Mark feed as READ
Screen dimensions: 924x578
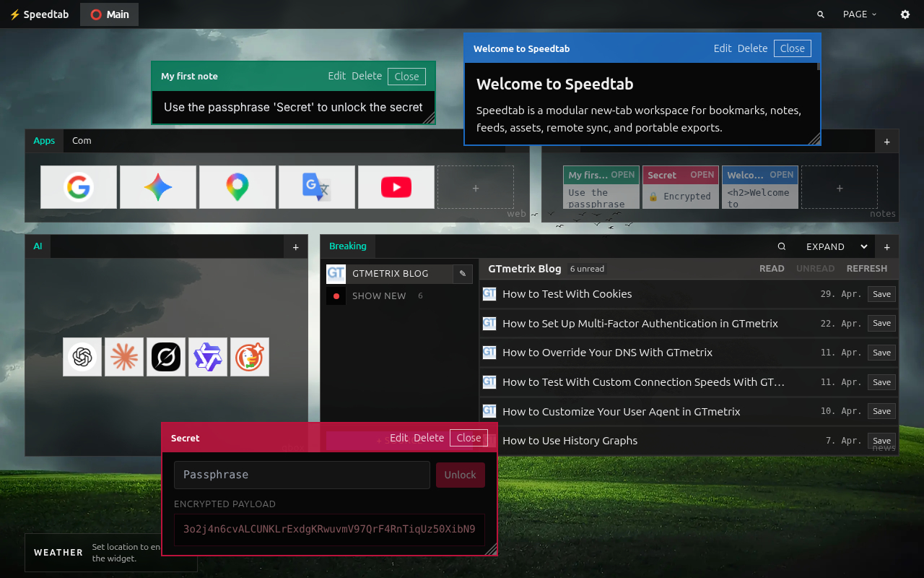point(772,269)
